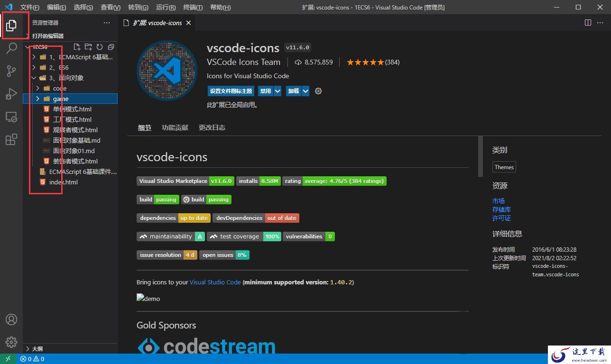Click the 卸载 uninstall button
The width and height of the screenshot is (611, 364).
click(294, 91)
